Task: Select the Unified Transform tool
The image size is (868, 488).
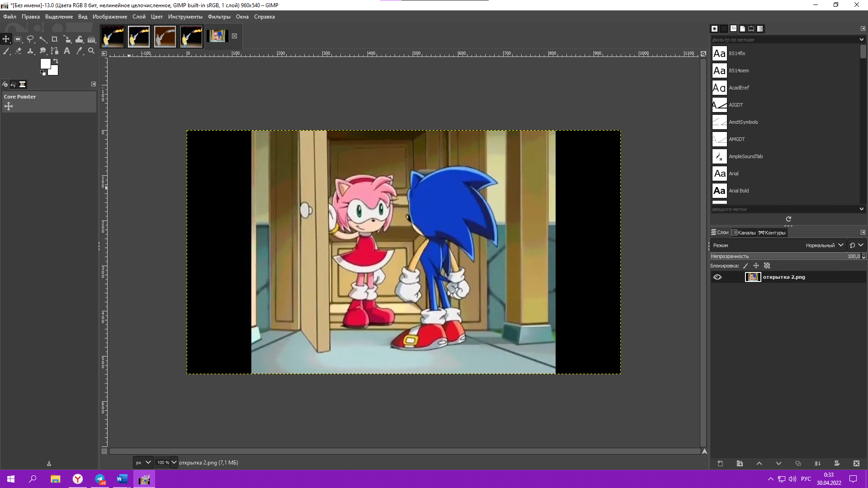Action: click(x=67, y=39)
